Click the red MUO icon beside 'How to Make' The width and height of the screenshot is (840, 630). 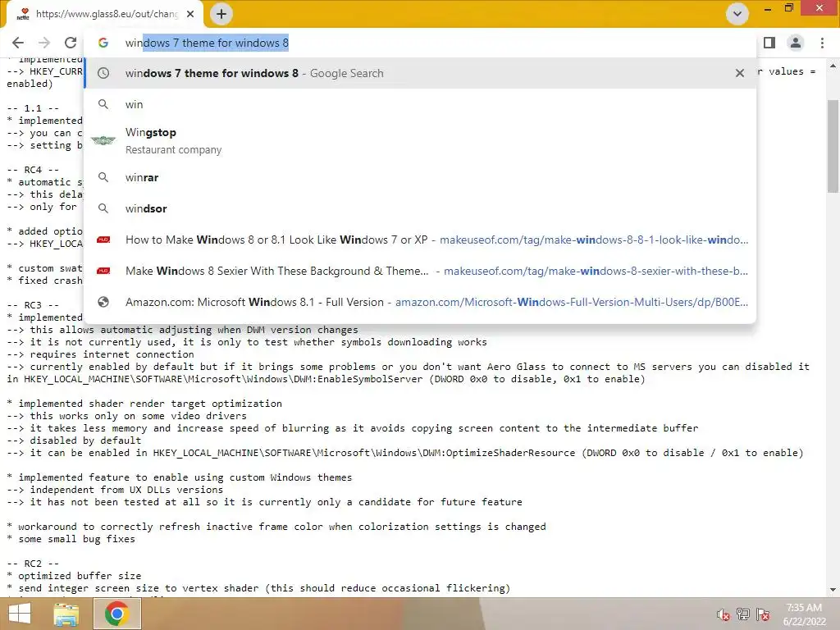click(103, 240)
